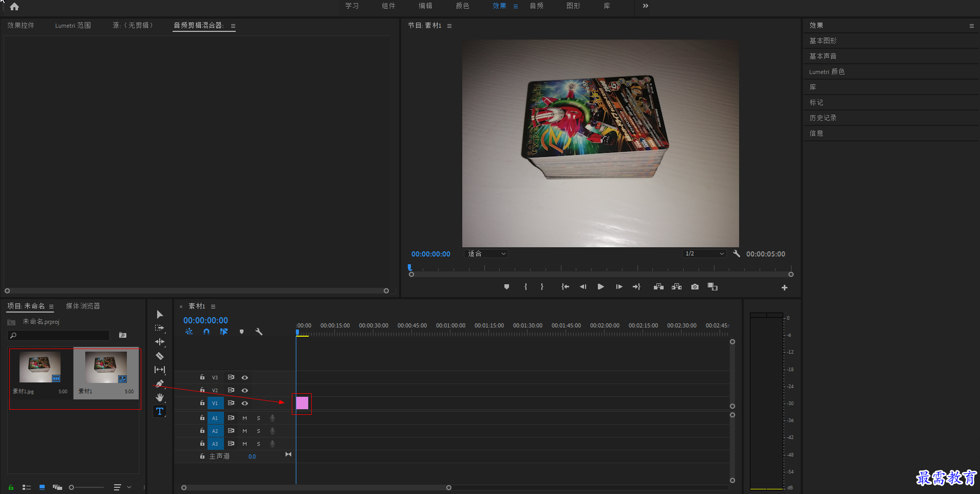The width and height of the screenshot is (980, 494).
Task: Select the Slip tool
Action: [x=160, y=370]
